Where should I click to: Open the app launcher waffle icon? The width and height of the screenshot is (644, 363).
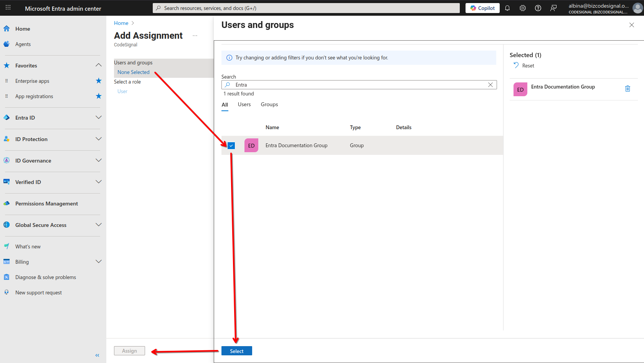tap(8, 8)
